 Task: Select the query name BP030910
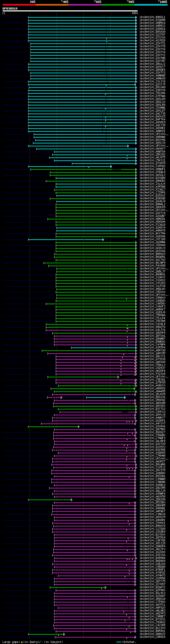(10, 9)
